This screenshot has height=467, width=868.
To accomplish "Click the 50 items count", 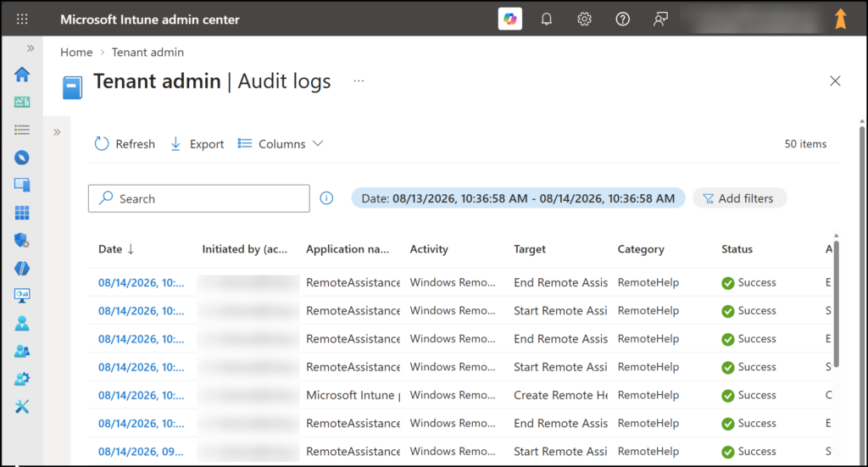I will [x=805, y=144].
